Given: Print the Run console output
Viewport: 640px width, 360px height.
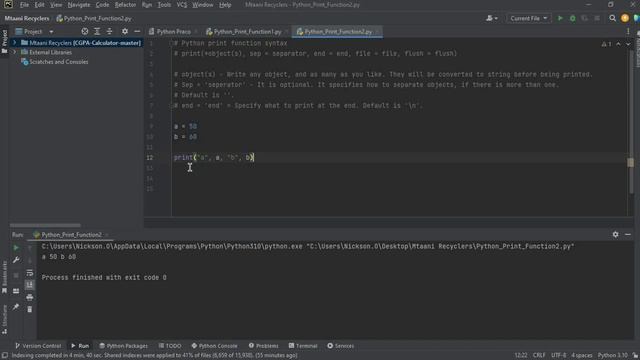Looking at the screenshot, I should click(30, 297).
